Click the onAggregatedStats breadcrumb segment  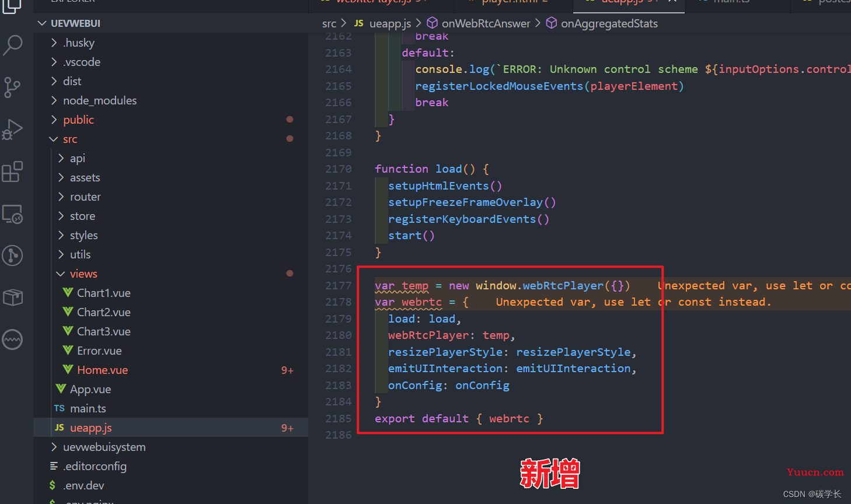click(x=609, y=23)
